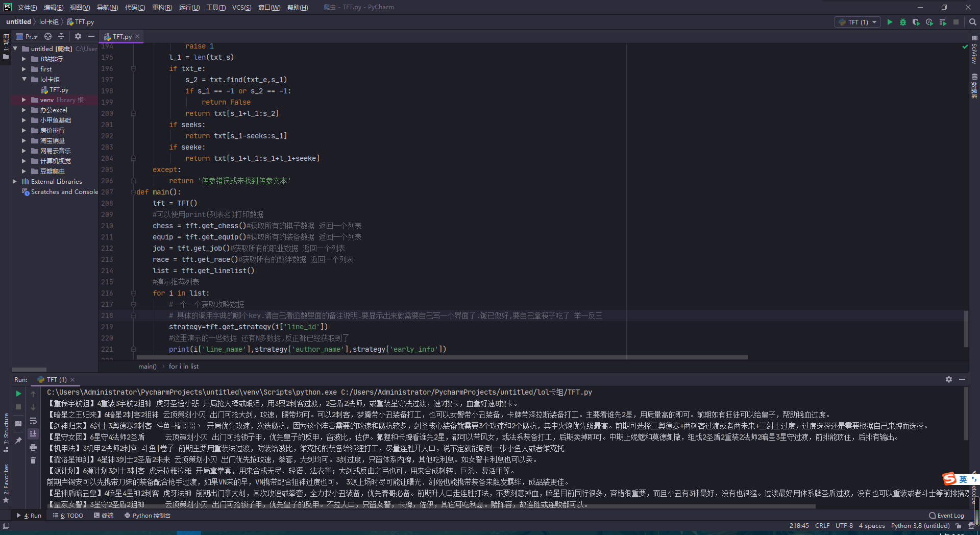
Task: Open the 导航(N) menu
Action: (x=107, y=7)
